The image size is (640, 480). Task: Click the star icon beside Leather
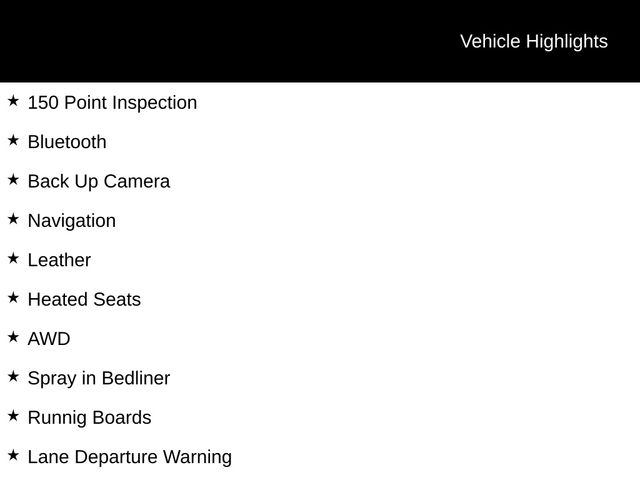[x=13, y=258]
